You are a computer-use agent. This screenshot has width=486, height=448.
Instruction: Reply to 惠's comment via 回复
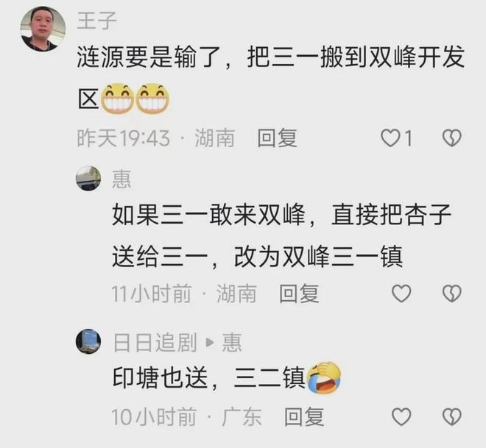[x=299, y=294]
